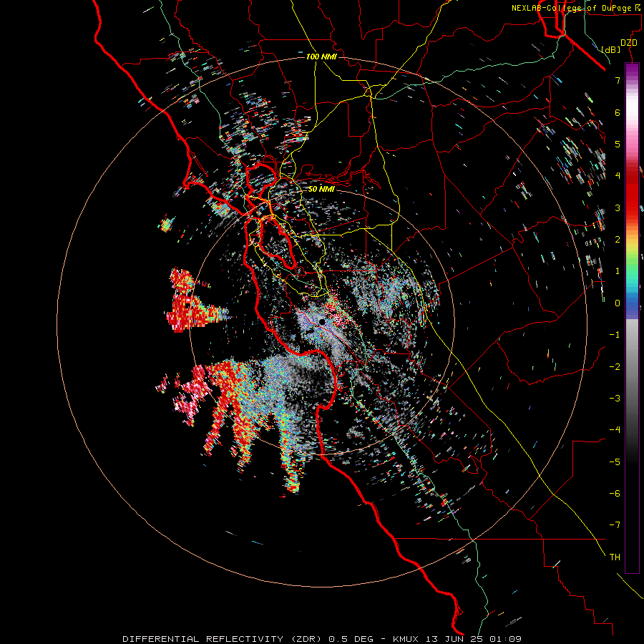
Task: Click the "[dB]" units label
Action: (x=611, y=50)
